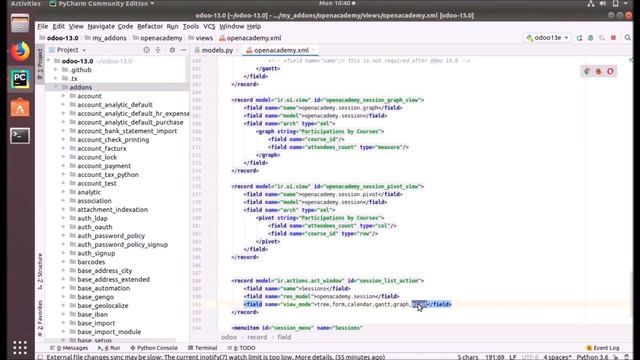Select the barcodes folder
The width and height of the screenshot is (640, 360).
coord(91,262)
